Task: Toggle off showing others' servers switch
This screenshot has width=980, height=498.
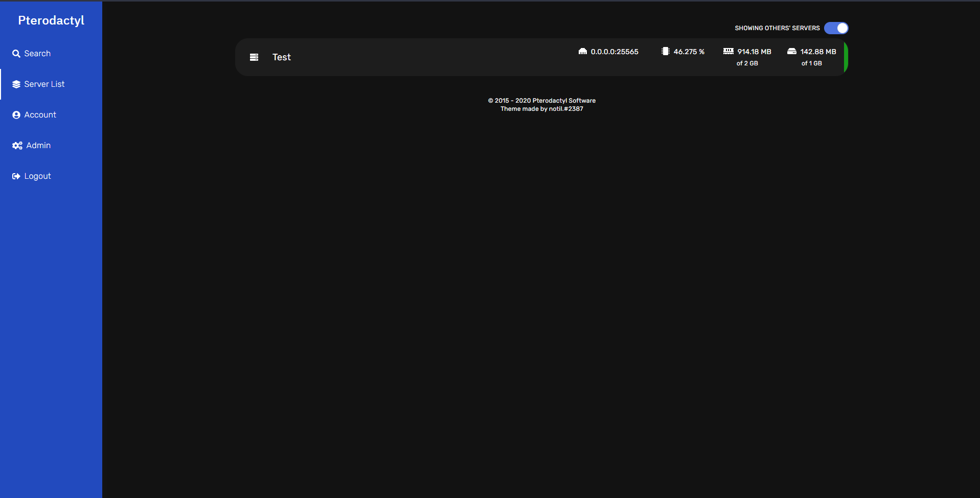Action: 836,28
